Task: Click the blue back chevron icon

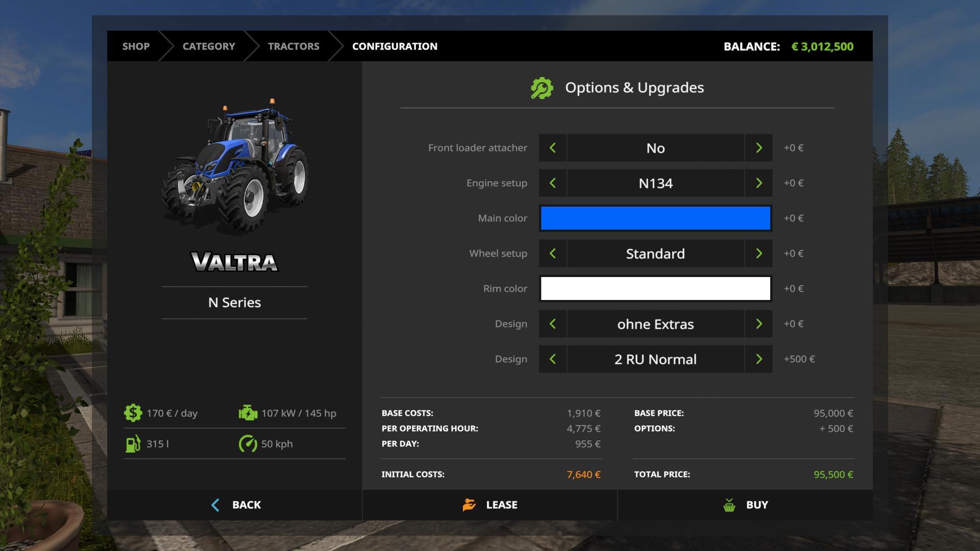Action: click(x=215, y=505)
